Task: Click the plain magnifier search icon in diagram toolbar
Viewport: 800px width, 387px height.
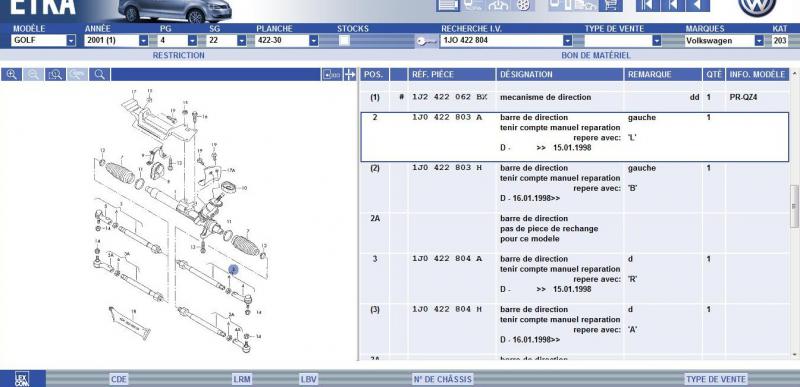Action: (100, 75)
